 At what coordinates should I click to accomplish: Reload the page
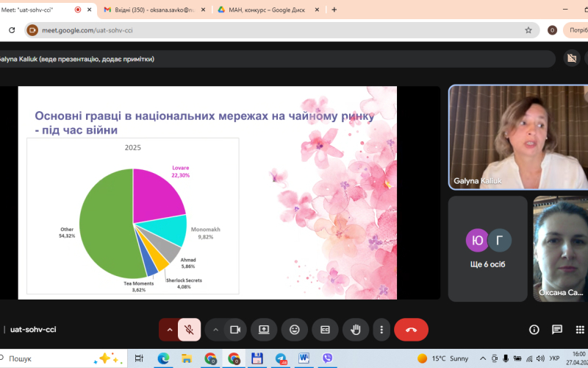click(x=12, y=30)
